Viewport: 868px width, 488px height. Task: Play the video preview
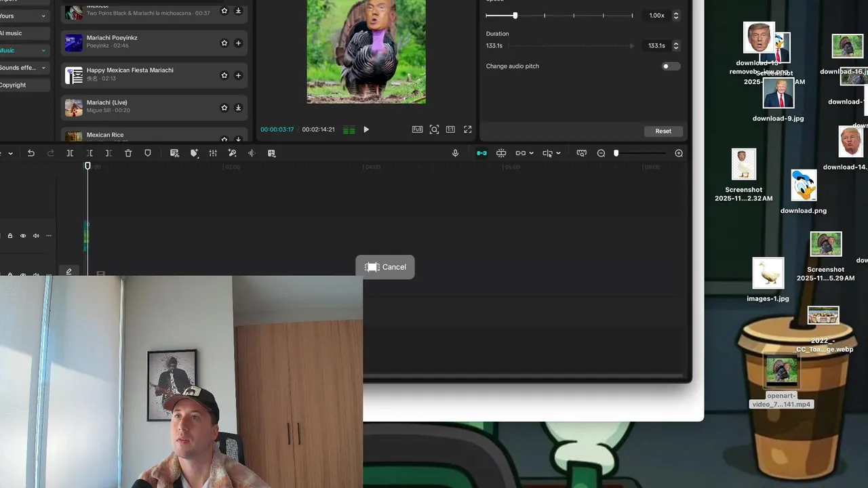(x=366, y=129)
